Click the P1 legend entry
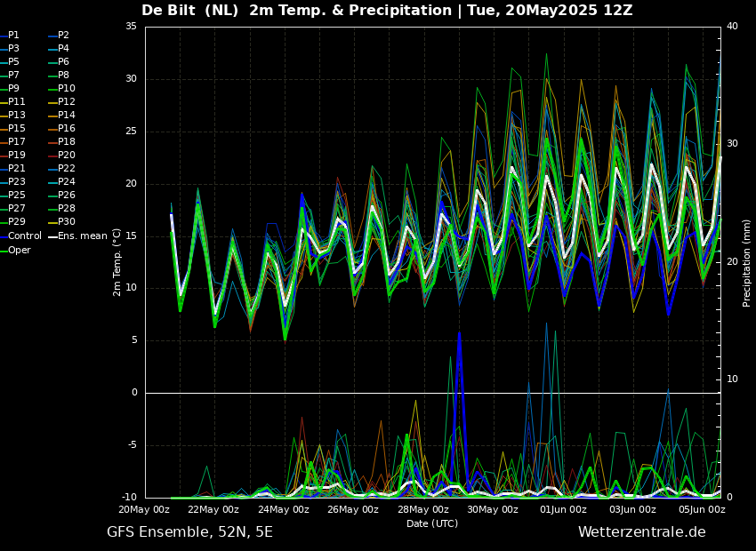Image resolution: width=756 pixels, height=551 pixels. 13,36
